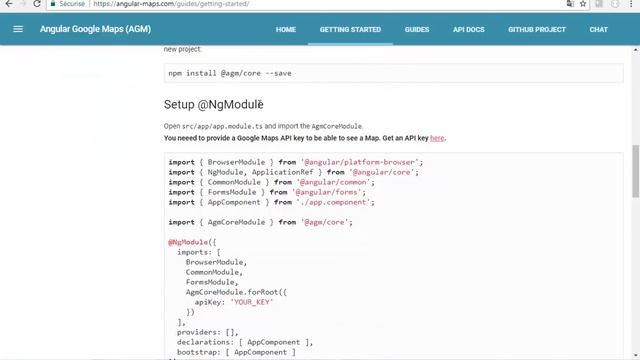The image size is (640, 360).
Task: Click the translate page icon in address bar
Action: pyautogui.click(x=570, y=4)
